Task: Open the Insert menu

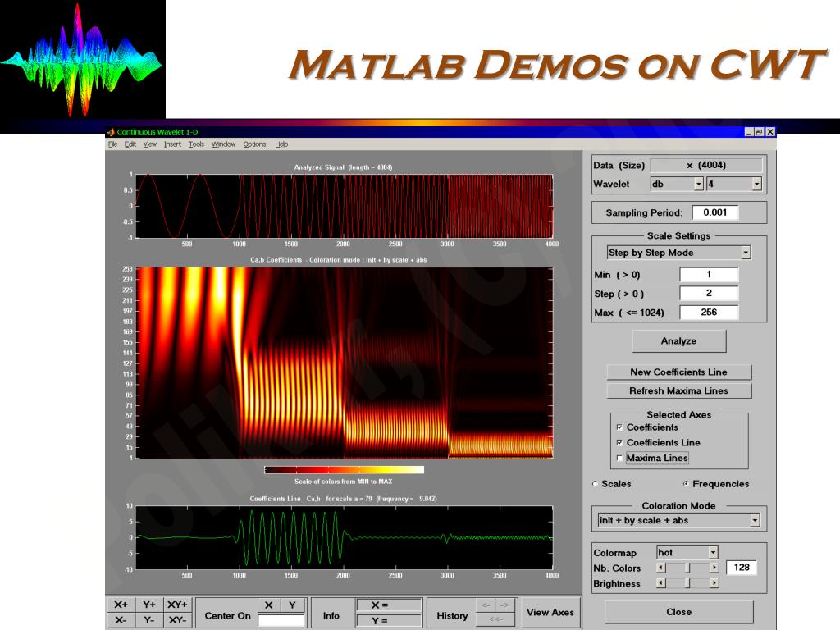Action: point(172,144)
